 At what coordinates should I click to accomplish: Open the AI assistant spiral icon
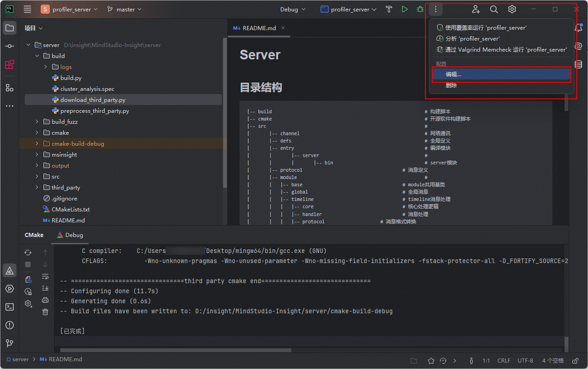[578, 46]
